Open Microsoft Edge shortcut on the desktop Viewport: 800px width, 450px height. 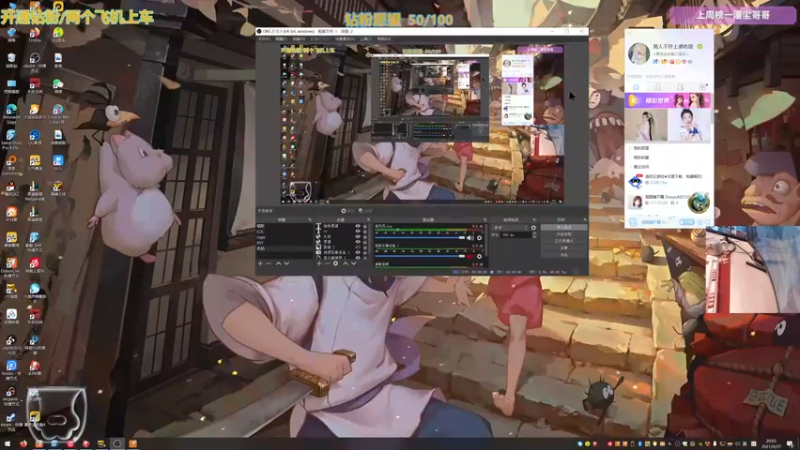click(x=12, y=113)
